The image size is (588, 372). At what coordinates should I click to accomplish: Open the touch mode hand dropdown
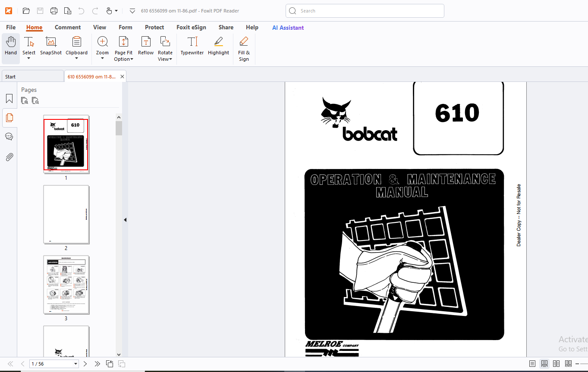click(116, 11)
